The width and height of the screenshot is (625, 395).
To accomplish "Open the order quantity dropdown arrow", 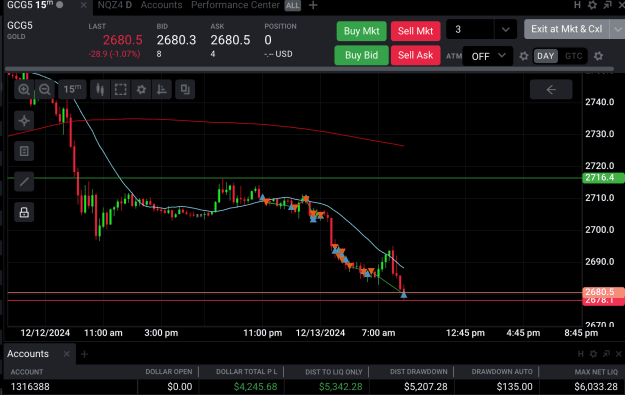I will (x=505, y=29).
